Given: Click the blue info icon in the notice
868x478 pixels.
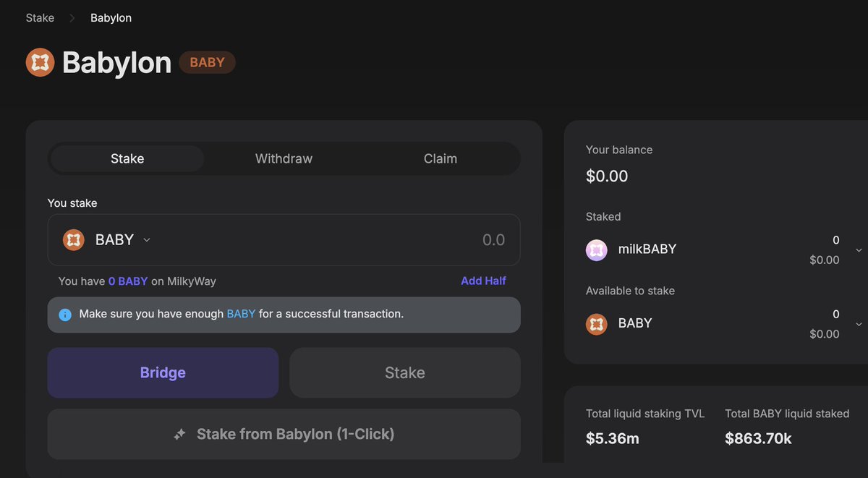Looking at the screenshot, I should click(65, 315).
